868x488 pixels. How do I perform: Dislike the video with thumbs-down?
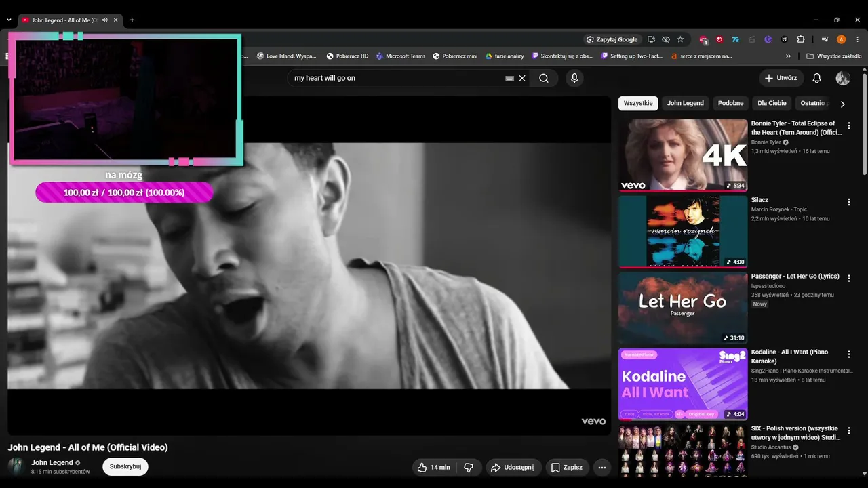coord(469,467)
